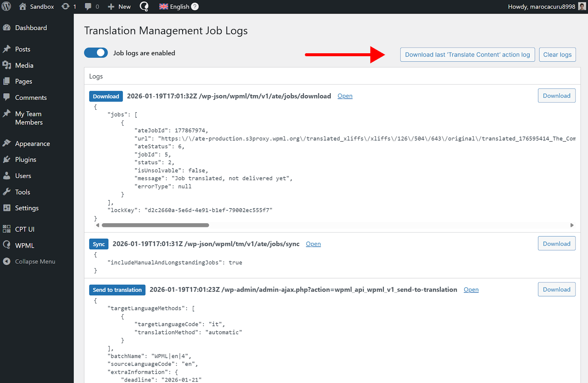This screenshot has height=383, width=588.
Task: Click the updates icon in admin bar
Action: (x=66, y=7)
